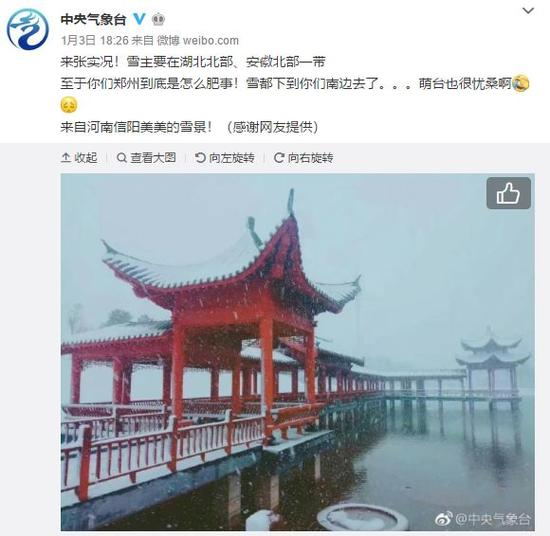Click the sad face emoji in post

pos(69,105)
